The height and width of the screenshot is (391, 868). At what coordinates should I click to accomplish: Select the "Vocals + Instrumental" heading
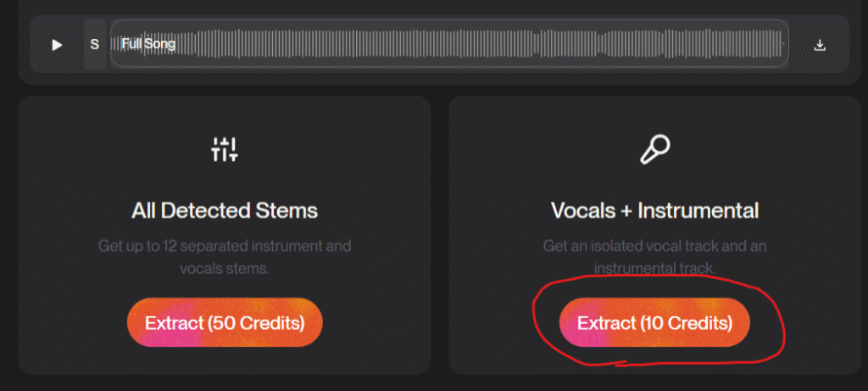tap(654, 210)
